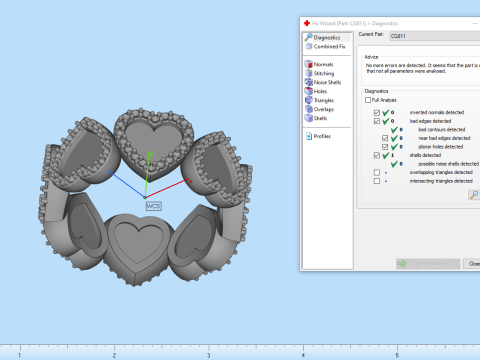Enable intersecting triangles detected checkbox
Image resolution: width=480 pixels, height=360 pixels.
[x=377, y=181]
